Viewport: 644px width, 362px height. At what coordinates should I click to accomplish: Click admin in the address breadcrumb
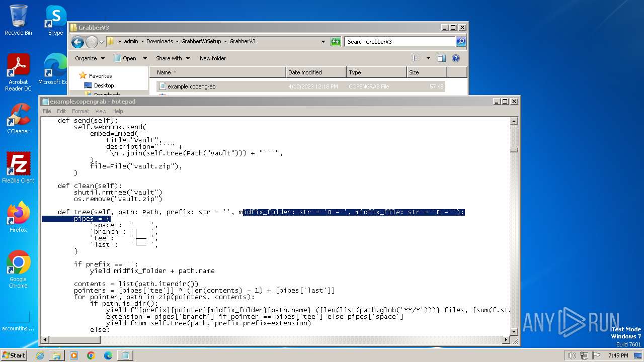[x=131, y=42]
